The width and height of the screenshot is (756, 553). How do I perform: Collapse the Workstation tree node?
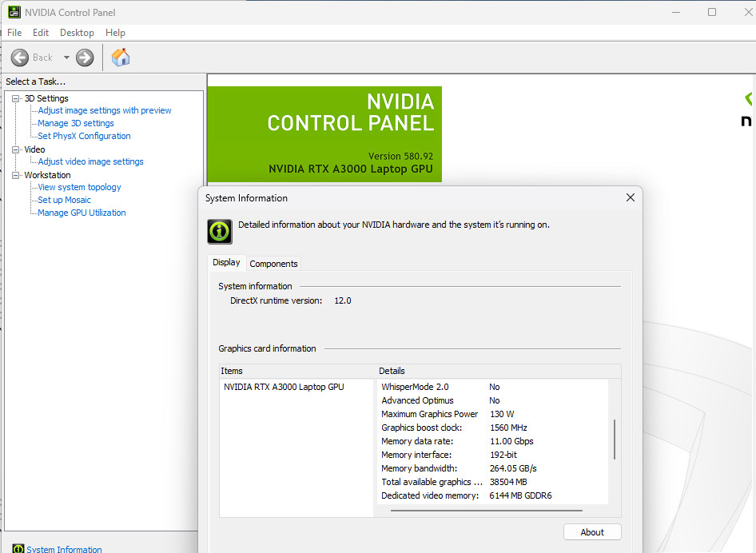[15, 175]
